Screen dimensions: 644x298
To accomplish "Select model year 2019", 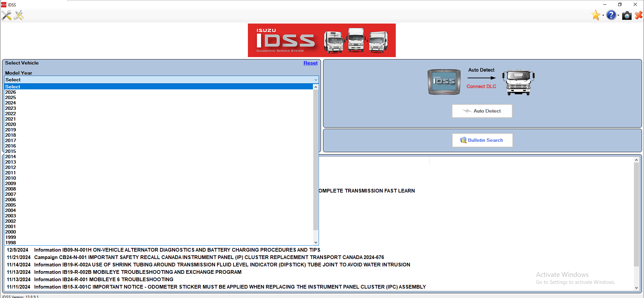I will coord(159,130).
